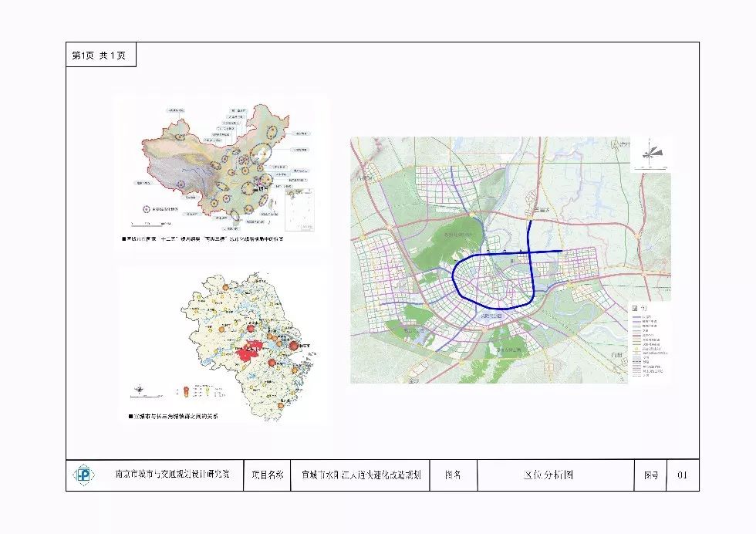The image size is (756, 534).
Task: Click the South China Sea inset box
Action: (x=299, y=210)
